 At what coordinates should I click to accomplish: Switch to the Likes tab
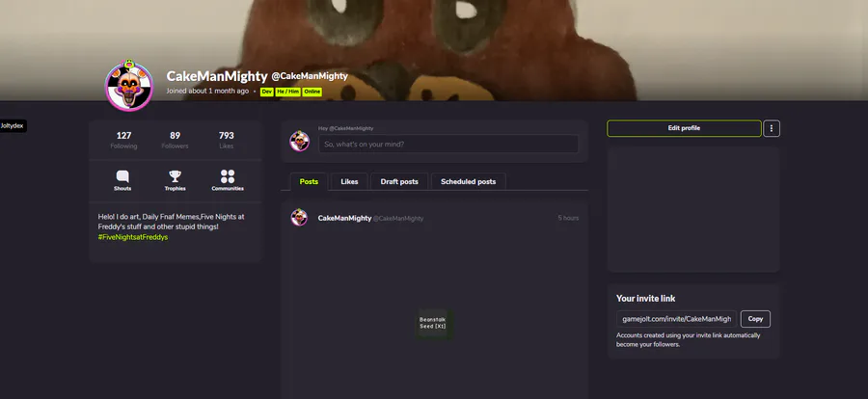[x=349, y=181]
